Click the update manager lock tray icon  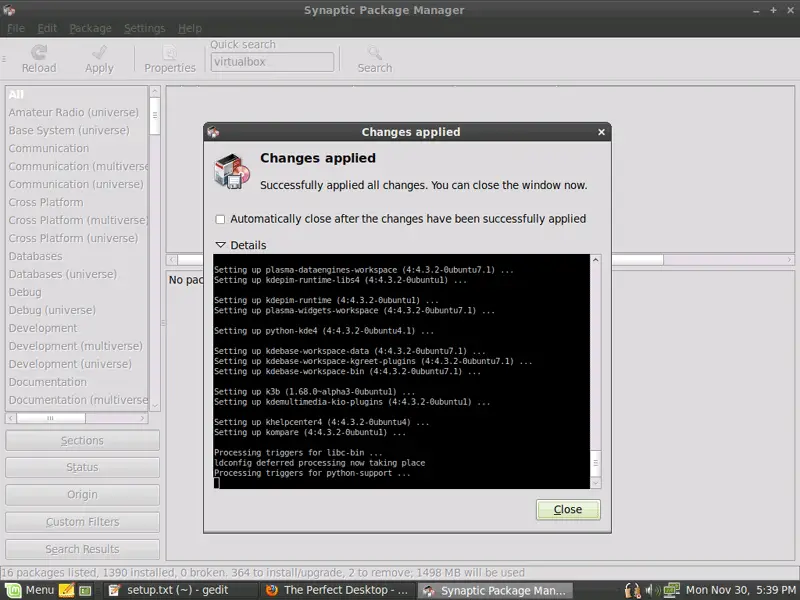point(633,590)
